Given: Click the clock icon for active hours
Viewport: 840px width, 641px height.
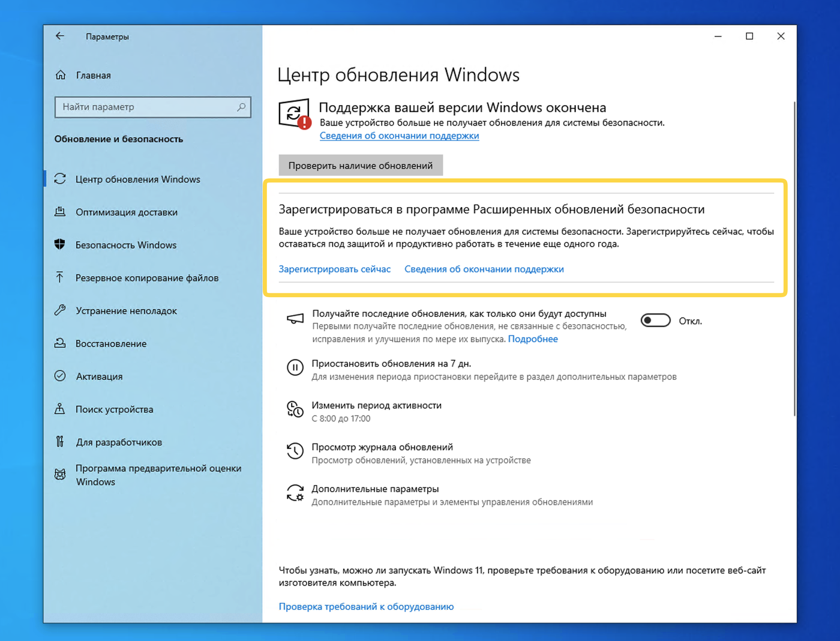Looking at the screenshot, I should tap(295, 409).
